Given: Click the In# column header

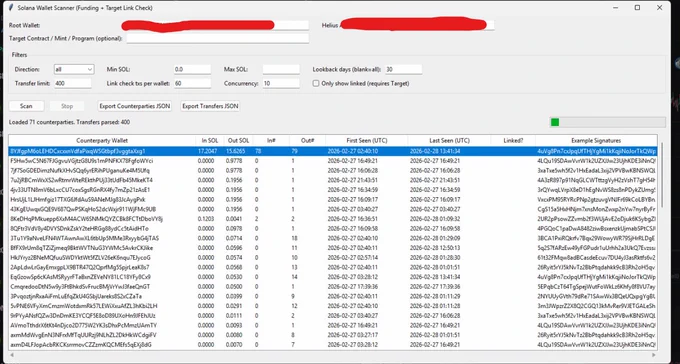Looking at the screenshot, I should click(271, 141).
